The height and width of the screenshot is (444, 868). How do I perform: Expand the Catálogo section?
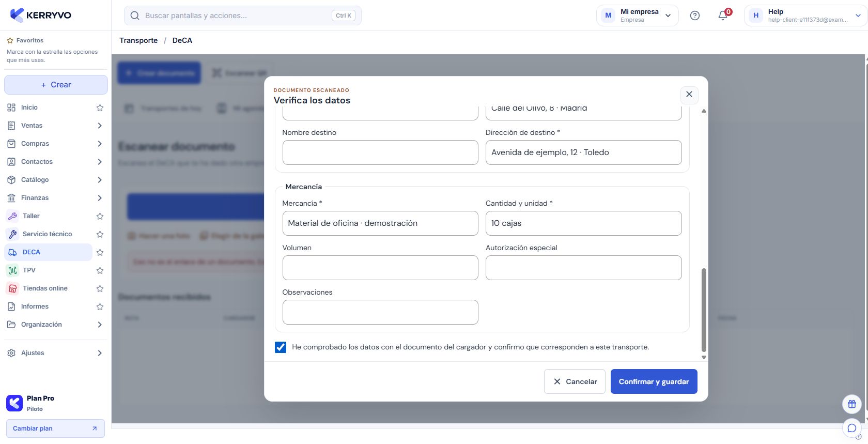(x=100, y=180)
